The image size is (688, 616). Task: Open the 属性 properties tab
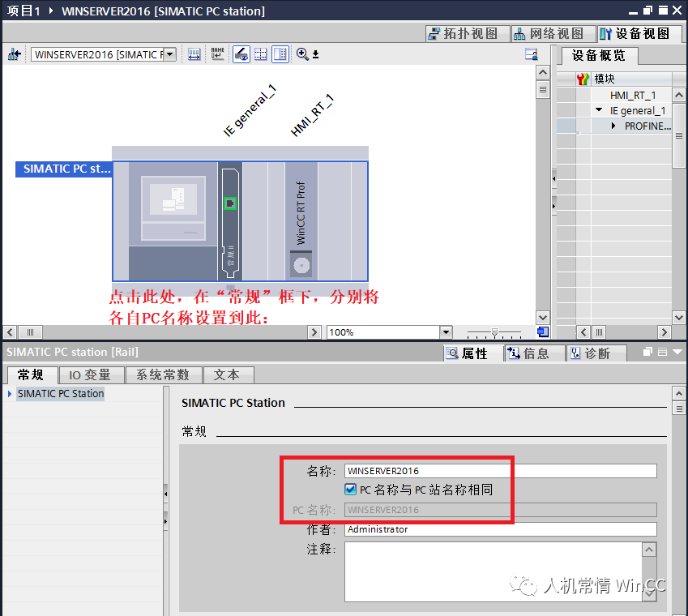click(x=474, y=353)
